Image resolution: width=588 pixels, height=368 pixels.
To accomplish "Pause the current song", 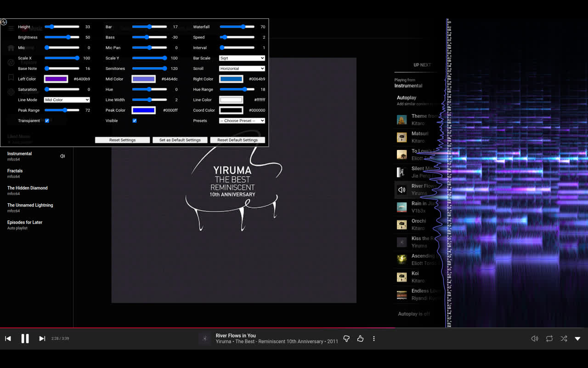I will [25, 339].
